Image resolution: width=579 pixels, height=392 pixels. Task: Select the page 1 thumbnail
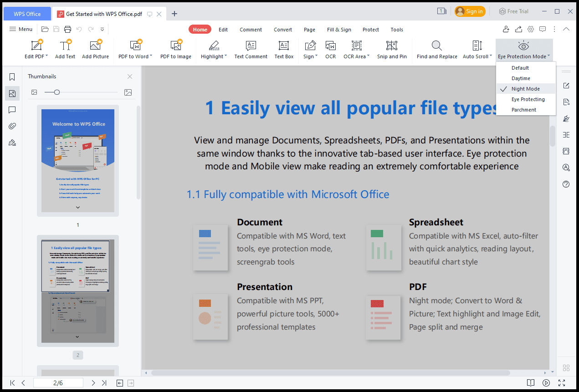(x=78, y=160)
